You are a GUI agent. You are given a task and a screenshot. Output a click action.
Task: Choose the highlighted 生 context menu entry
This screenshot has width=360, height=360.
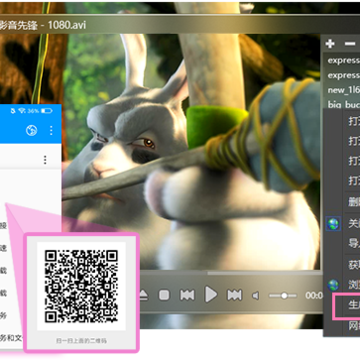pos(347,305)
